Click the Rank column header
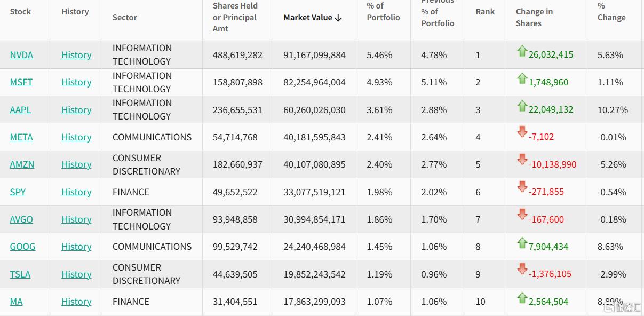Viewport: 644px width, 316px height. point(485,12)
